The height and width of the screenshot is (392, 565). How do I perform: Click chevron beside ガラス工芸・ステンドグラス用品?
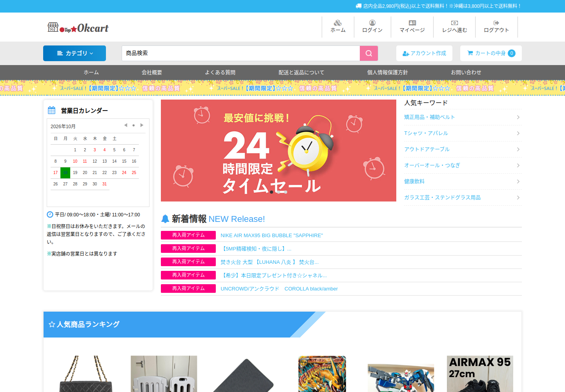pyautogui.click(x=518, y=198)
